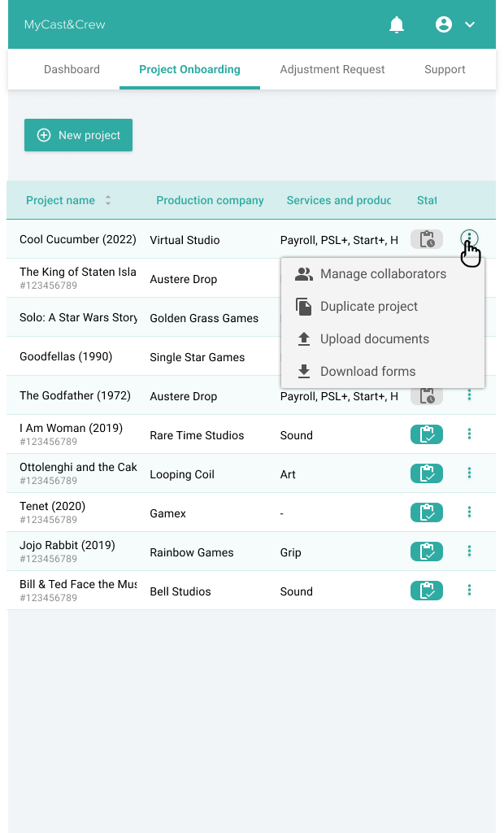The image size is (504, 833).
Task: Open the Adjustment Request tab
Action: point(332,70)
